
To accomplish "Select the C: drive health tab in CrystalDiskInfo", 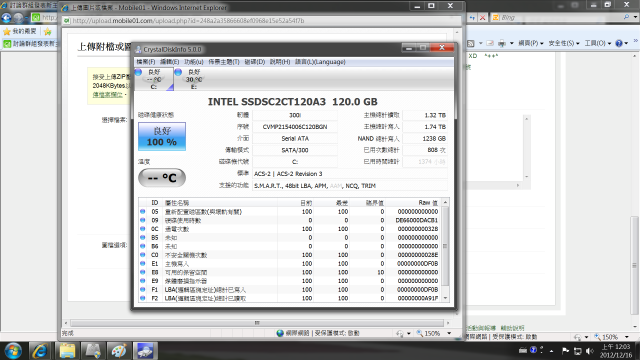I will pos(154,79).
